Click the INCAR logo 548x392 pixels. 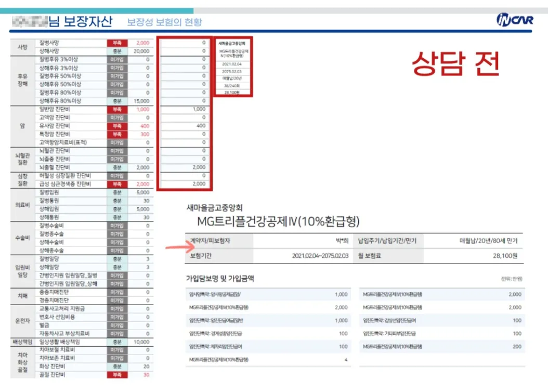[x=515, y=20]
